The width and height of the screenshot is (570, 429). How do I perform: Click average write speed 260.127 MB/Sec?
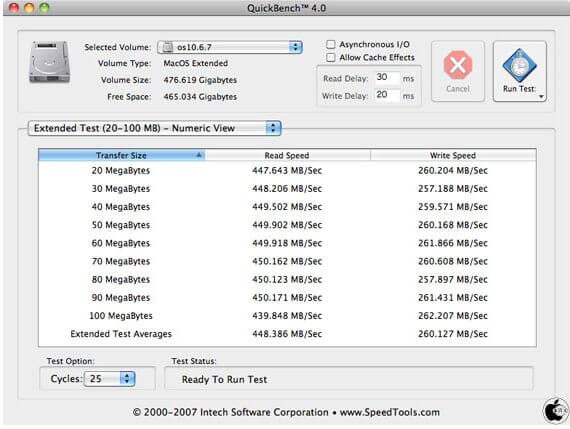pos(453,334)
